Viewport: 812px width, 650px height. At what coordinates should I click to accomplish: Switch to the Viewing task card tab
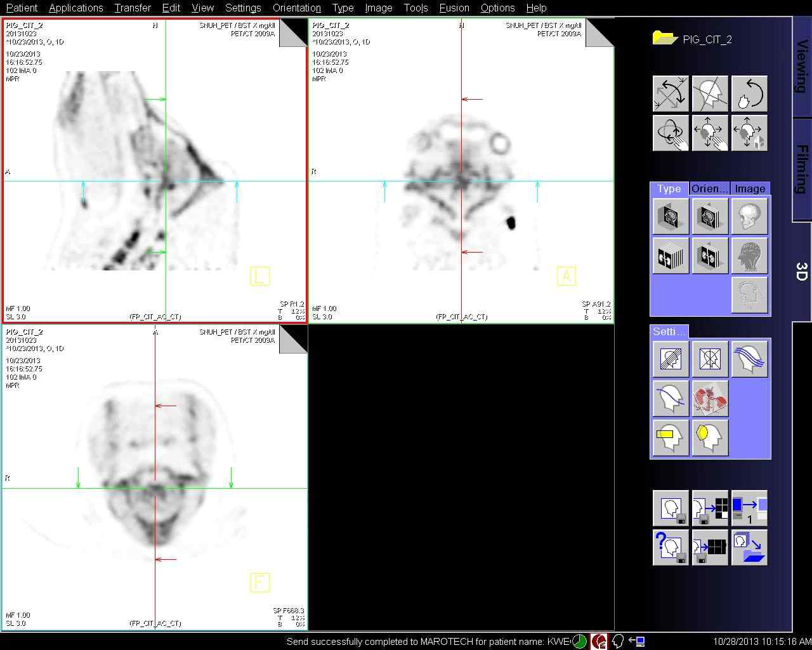802,67
